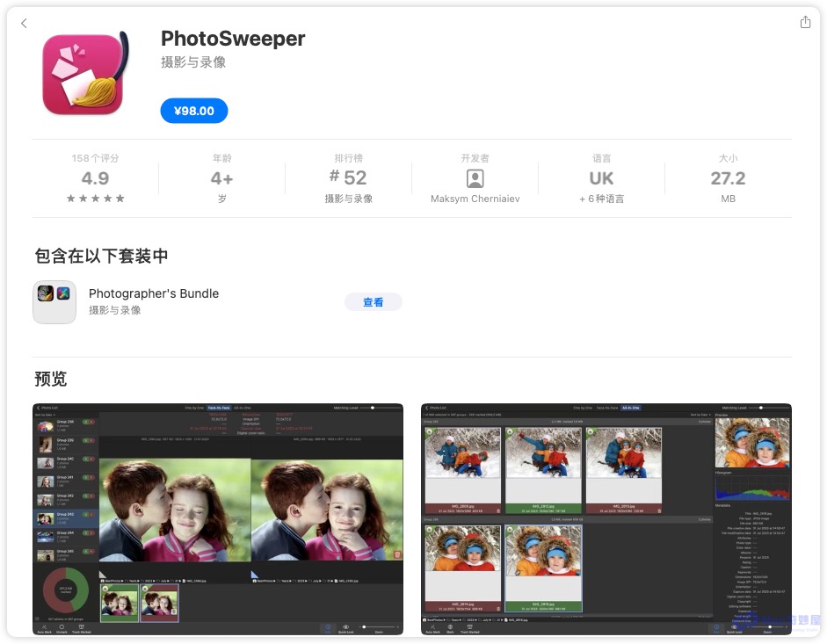Screen dimensions: 827x644
Task: Click the Photographer's Bundle title
Action: point(154,293)
